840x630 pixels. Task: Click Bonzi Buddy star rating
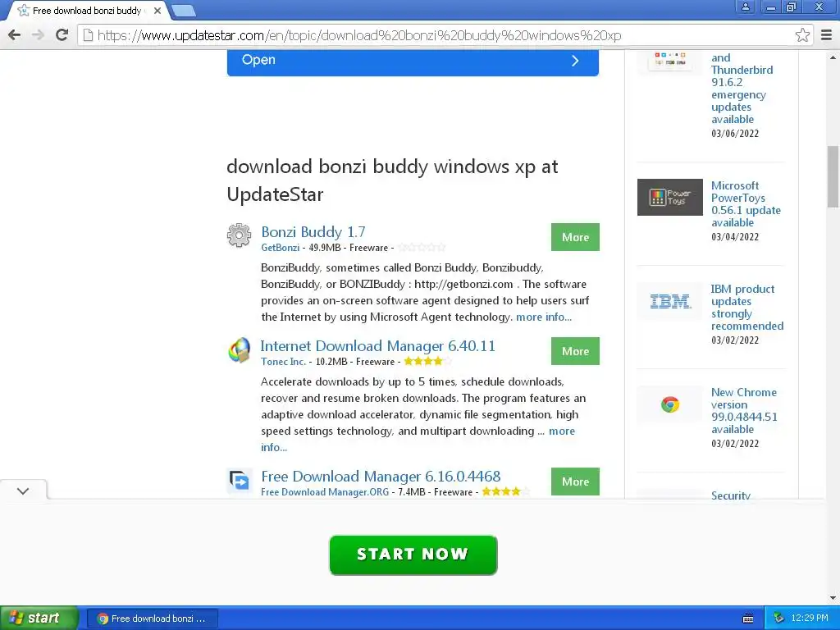[422, 248]
